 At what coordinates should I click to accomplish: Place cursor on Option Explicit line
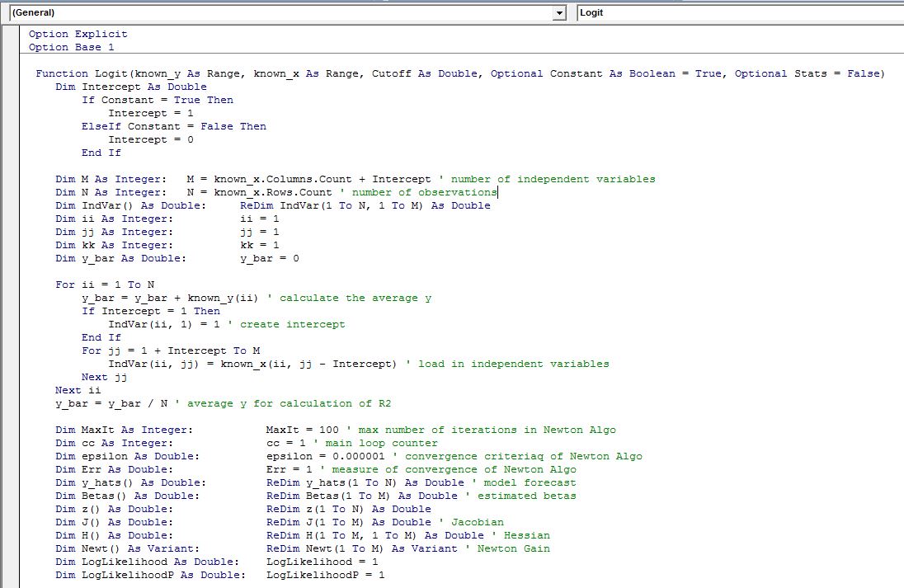[x=78, y=34]
